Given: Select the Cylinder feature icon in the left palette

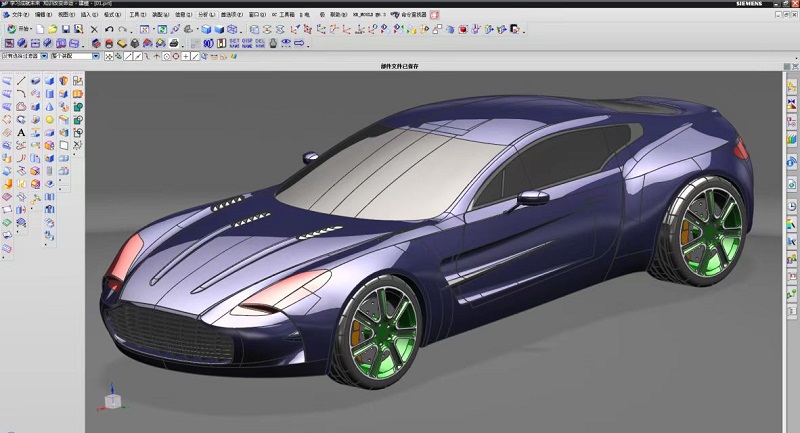Looking at the screenshot, I should (49, 94).
